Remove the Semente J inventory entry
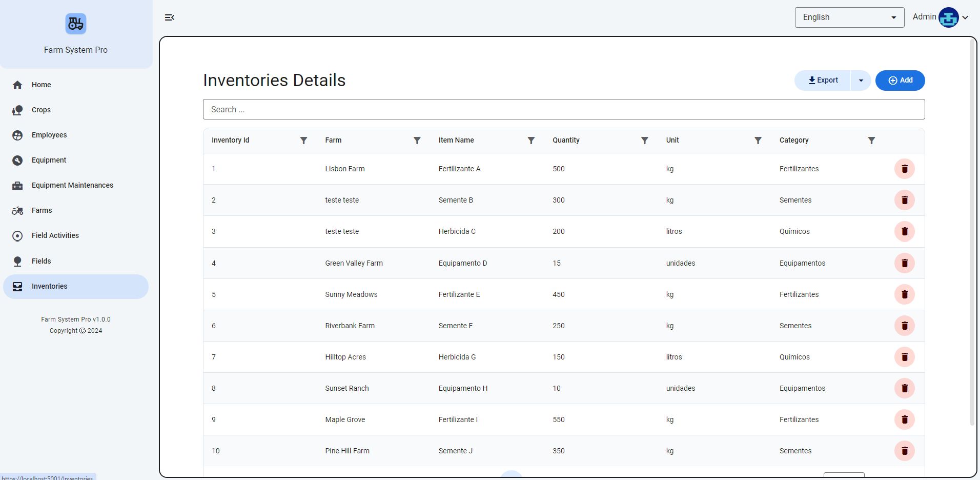 [x=904, y=451]
